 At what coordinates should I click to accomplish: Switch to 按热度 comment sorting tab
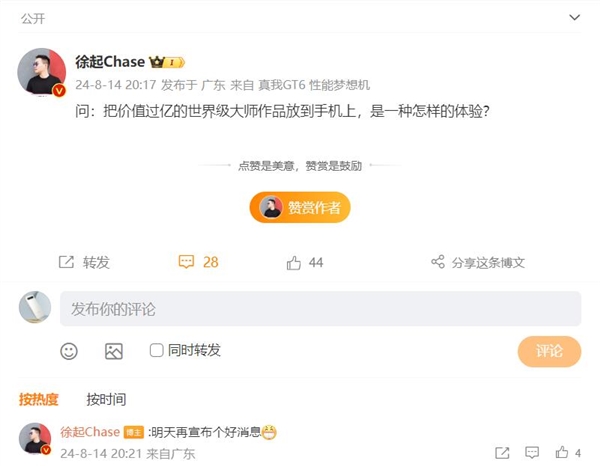[39, 399]
